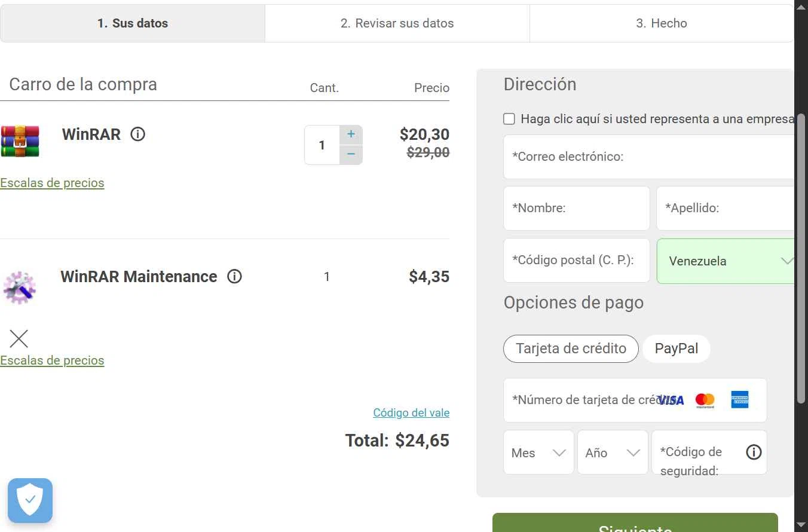
Task: Click the WinRAR Maintenance product icon
Action: (20, 288)
